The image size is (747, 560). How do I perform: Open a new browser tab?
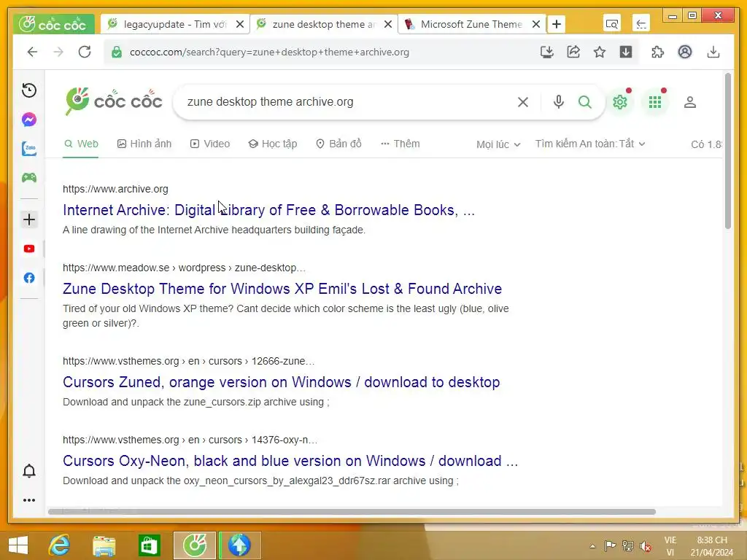[x=557, y=24]
